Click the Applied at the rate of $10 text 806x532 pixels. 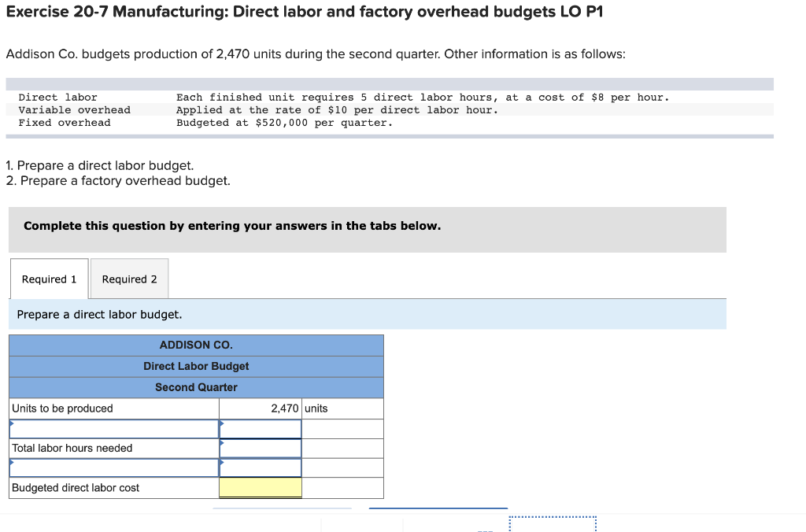click(x=337, y=110)
